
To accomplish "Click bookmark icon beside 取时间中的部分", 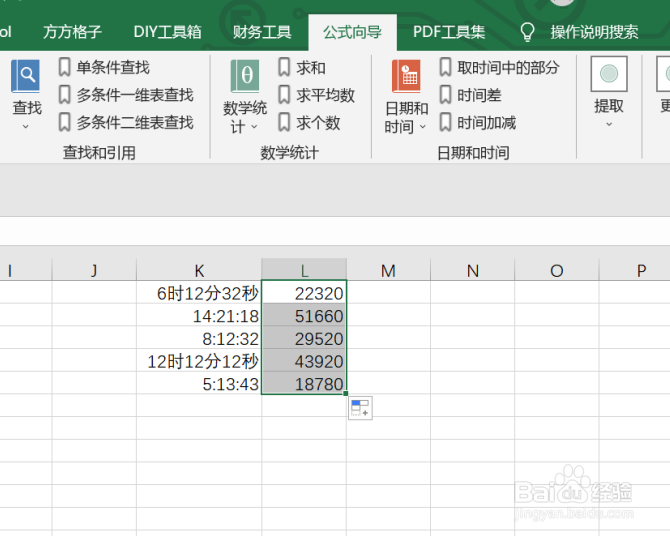I will coord(445,68).
